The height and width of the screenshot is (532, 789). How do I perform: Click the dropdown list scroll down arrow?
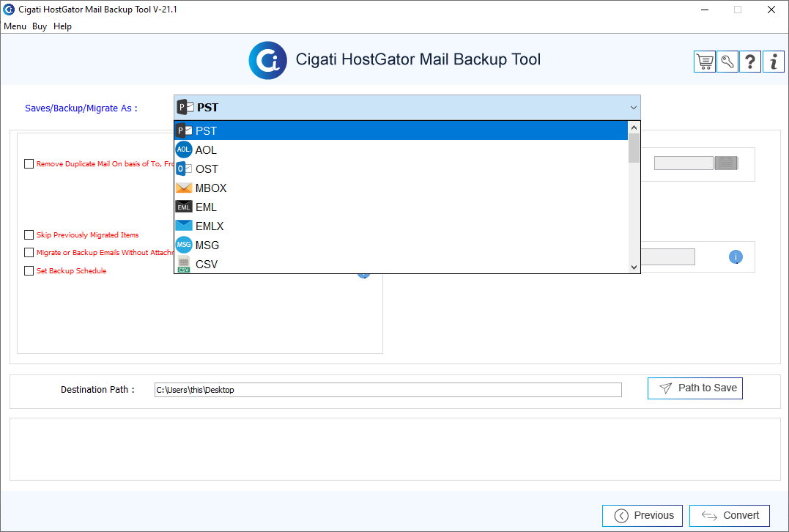point(634,267)
